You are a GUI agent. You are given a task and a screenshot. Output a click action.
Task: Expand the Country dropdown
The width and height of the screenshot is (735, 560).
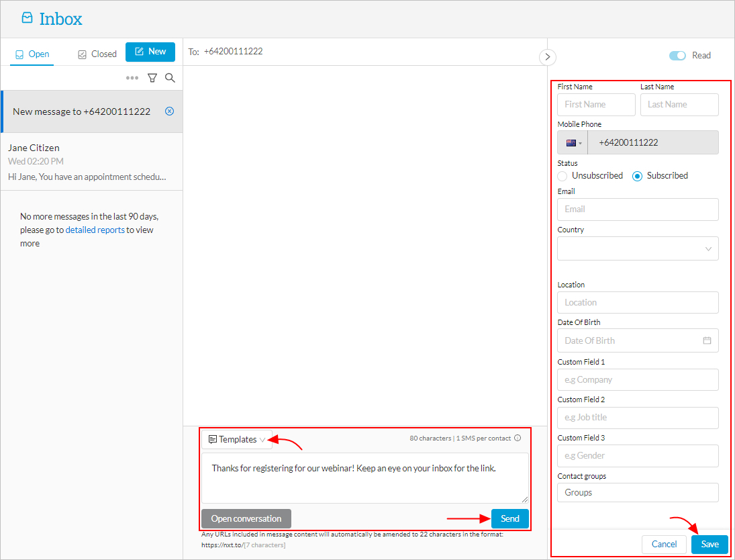[x=638, y=248]
